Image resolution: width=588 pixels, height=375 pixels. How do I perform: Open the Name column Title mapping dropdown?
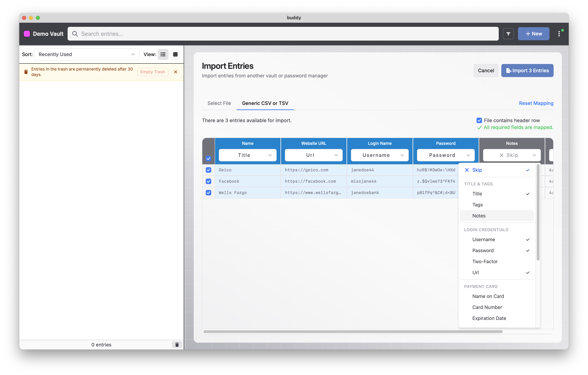248,155
